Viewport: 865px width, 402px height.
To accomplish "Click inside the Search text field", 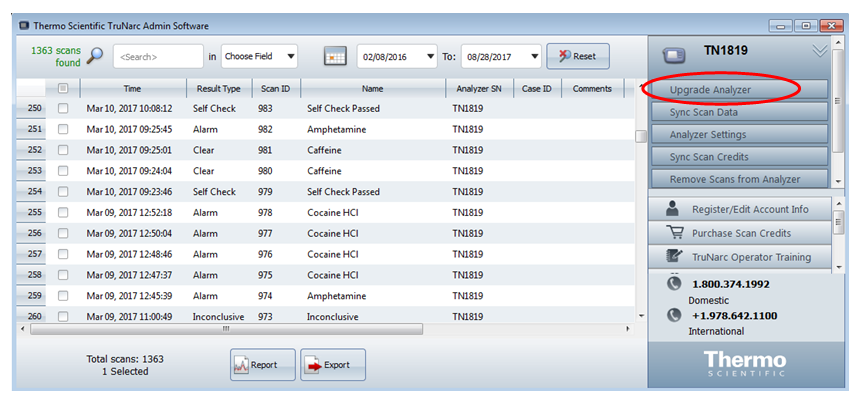I will 158,57.
